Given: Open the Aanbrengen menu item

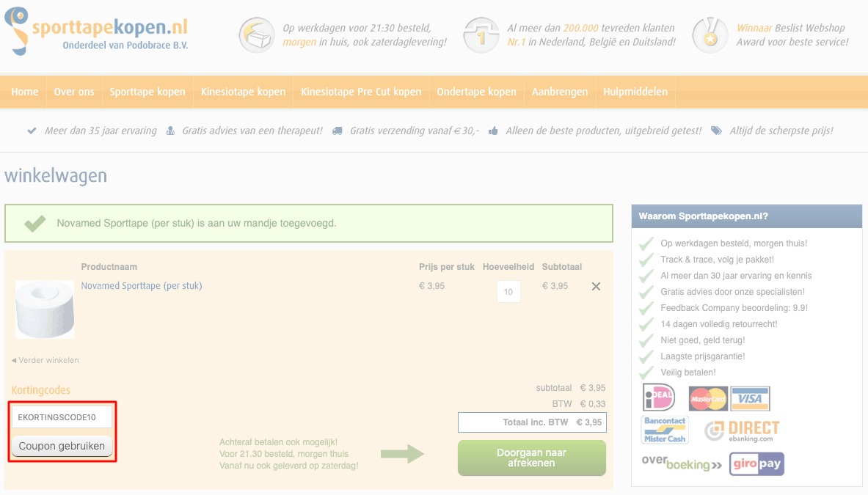Looking at the screenshot, I should [x=560, y=92].
